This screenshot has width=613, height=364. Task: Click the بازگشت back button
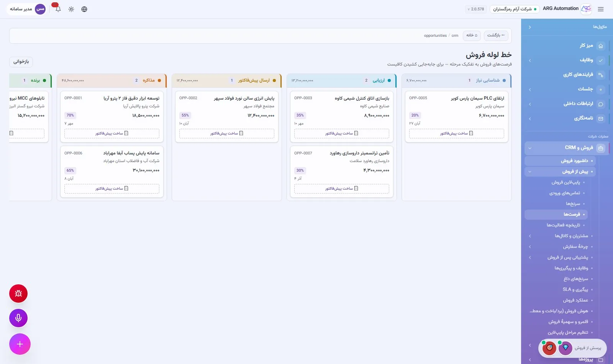tap(496, 35)
